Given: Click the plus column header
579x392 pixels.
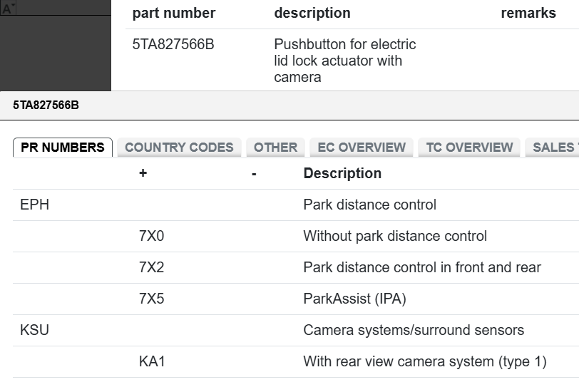Looking at the screenshot, I should 143,173.
